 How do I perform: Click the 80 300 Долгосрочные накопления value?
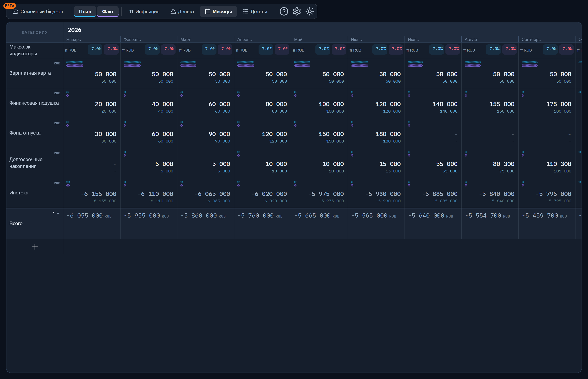[503, 164]
